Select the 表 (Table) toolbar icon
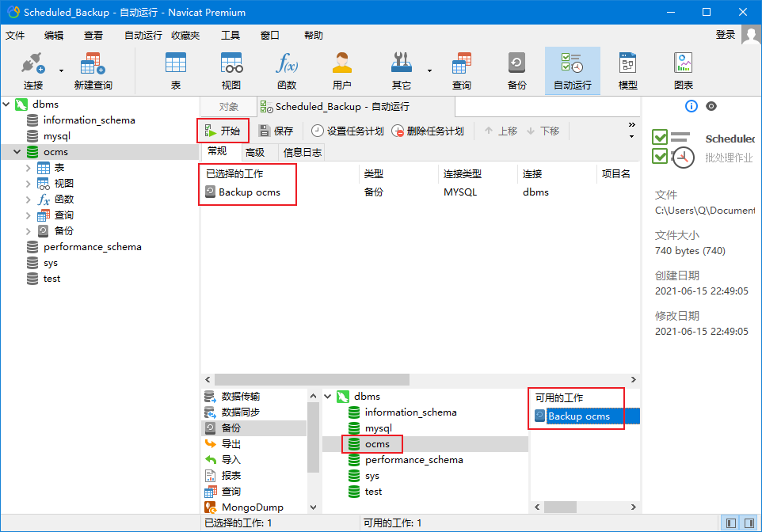Viewport: 762px width, 532px height. (175, 70)
